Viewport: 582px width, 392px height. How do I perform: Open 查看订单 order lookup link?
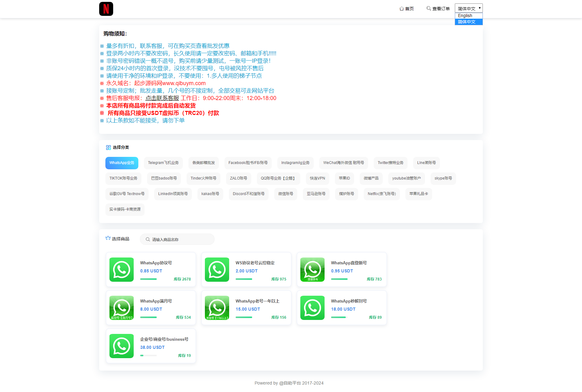pyautogui.click(x=438, y=9)
